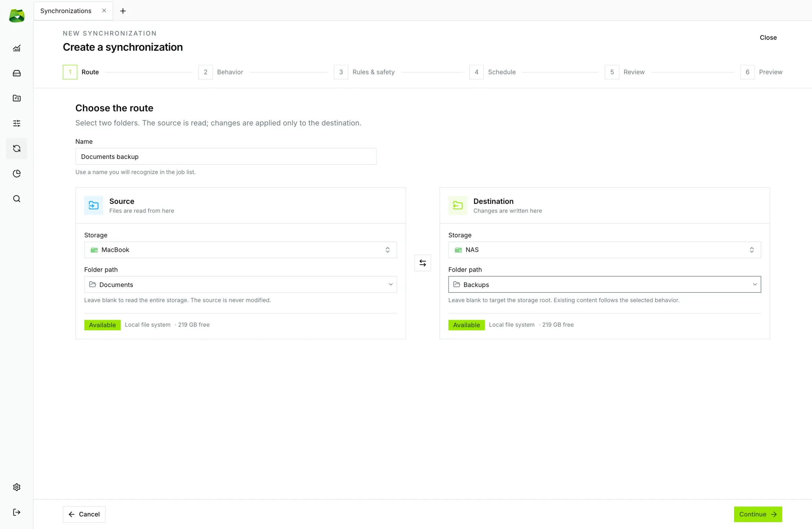Click the Backups folder icon

pos(456,284)
